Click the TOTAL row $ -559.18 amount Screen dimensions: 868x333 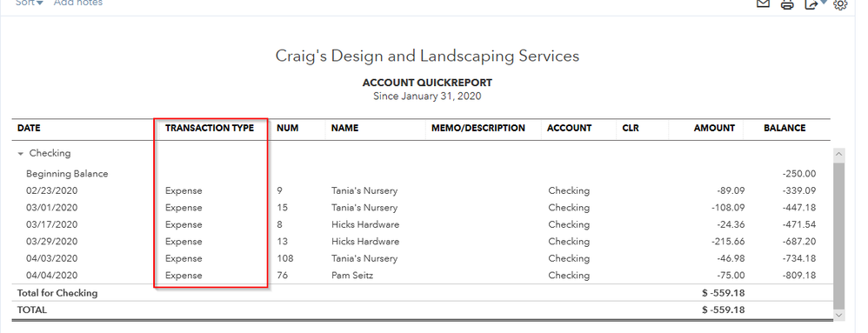(x=724, y=310)
